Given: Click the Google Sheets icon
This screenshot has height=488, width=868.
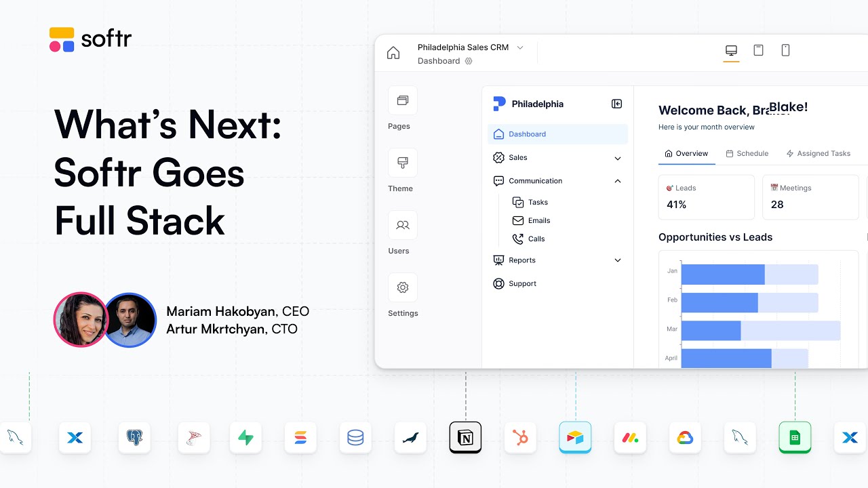Looking at the screenshot, I should coord(795,438).
